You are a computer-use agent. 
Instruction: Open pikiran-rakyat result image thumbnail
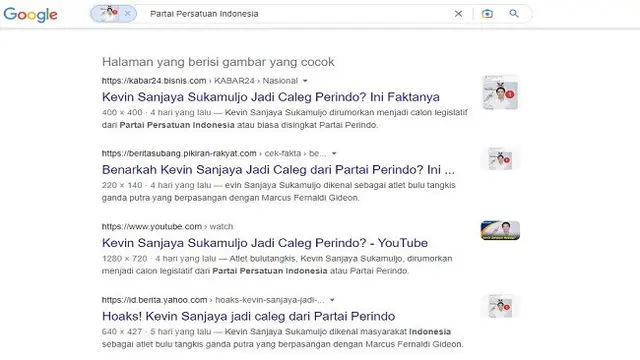[x=500, y=159]
